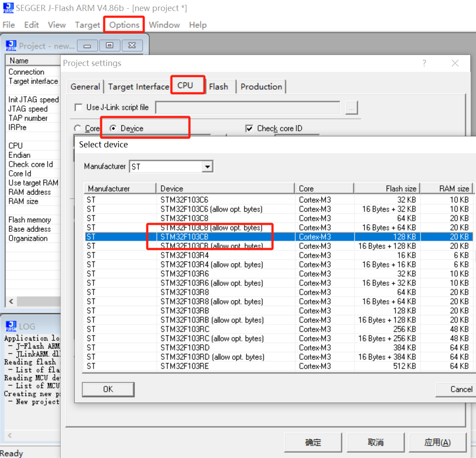Sort by Device column header
The height and width of the screenshot is (458, 476).
coord(225,188)
